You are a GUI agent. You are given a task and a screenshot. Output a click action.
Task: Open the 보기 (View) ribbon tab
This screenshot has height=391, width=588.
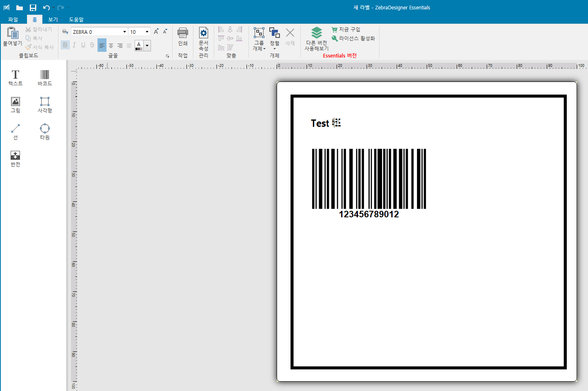53,20
